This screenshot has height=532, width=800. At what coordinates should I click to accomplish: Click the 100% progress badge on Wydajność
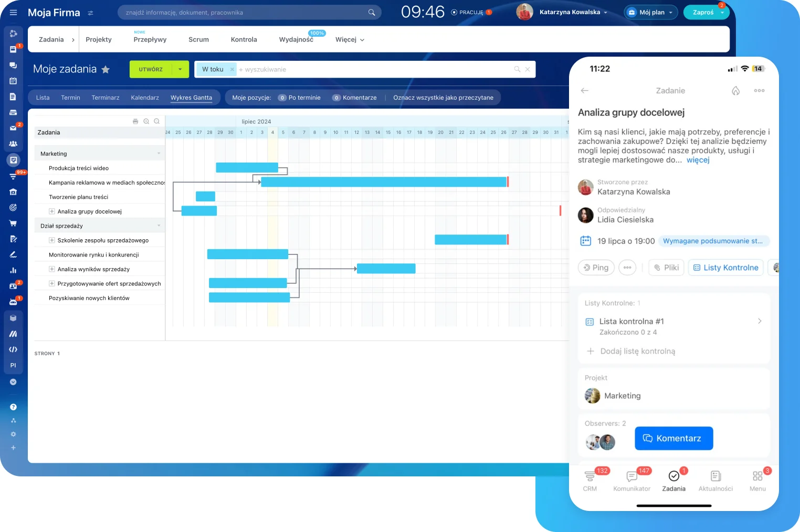(x=317, y=33)
